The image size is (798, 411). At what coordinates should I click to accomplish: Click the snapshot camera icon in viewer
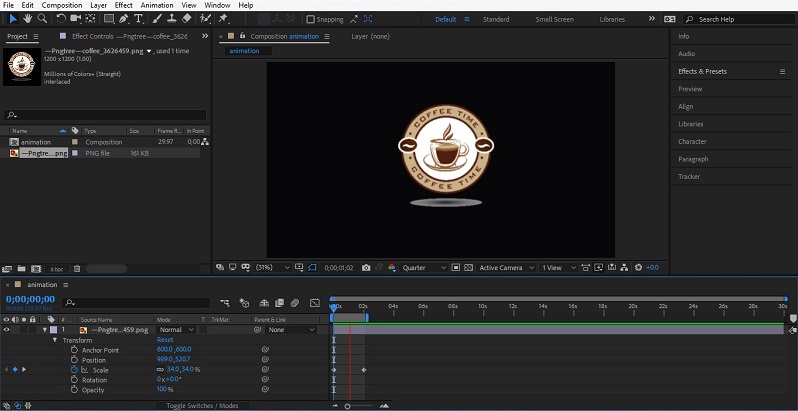[x=366, y=268]
